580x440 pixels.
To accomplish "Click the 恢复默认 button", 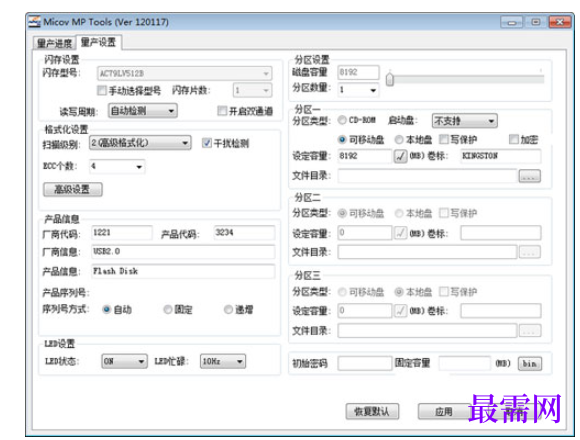I will (x=372, y=411).
